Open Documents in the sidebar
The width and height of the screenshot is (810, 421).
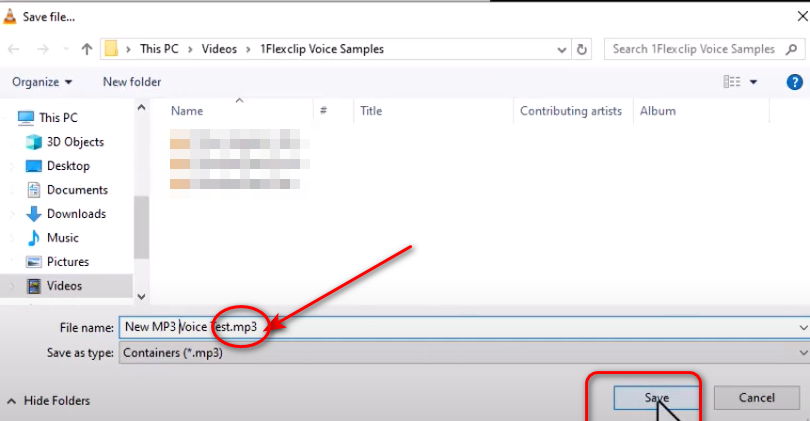click(77, 190)
